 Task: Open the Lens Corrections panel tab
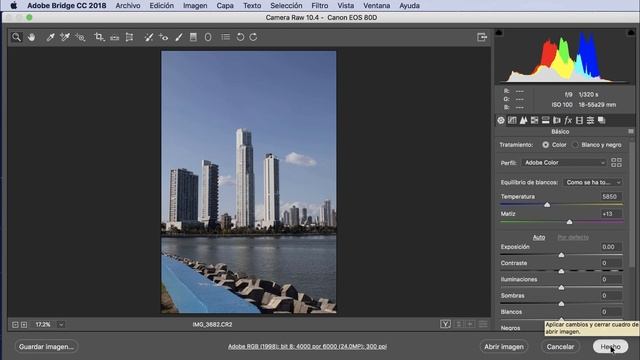(557, 120)
